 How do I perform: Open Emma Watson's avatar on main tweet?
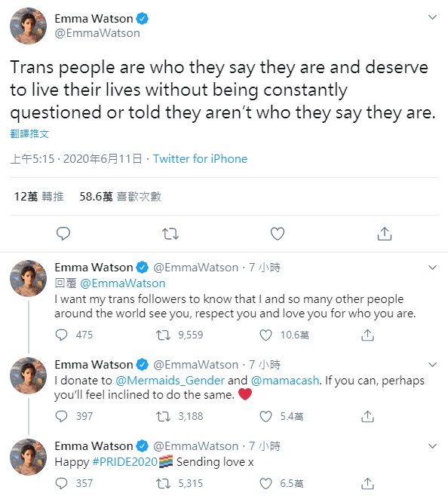[x=28, y=26]
